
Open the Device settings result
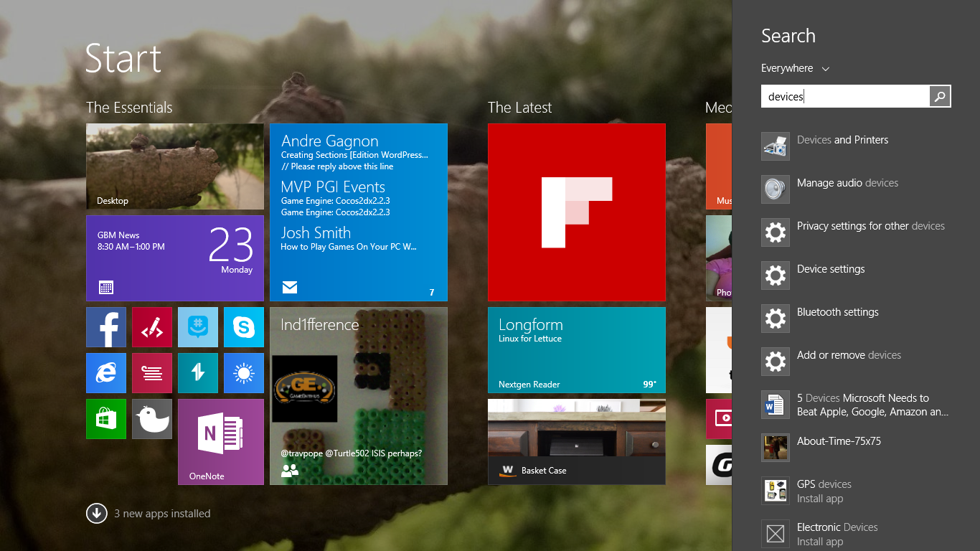click(x=856, y=275)
